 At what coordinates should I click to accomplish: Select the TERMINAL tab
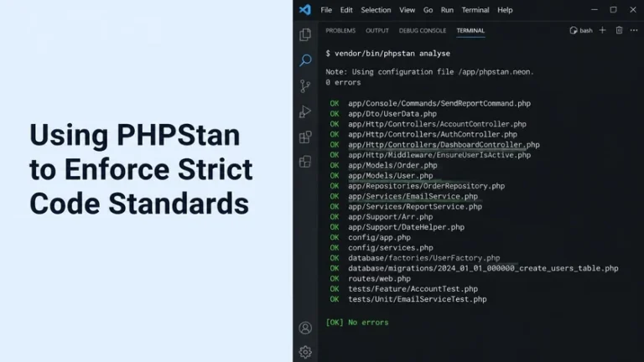470,30
